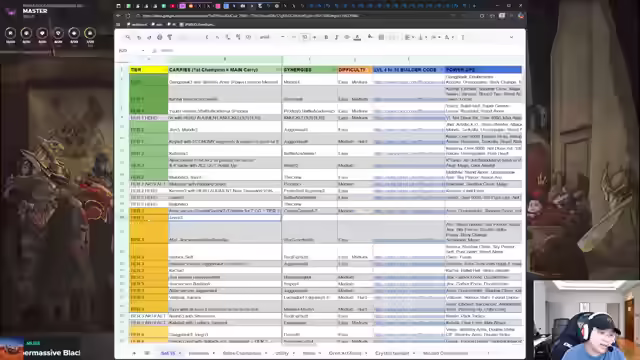Open the font family dropdown
640x360 pixels.
point(271,37)
